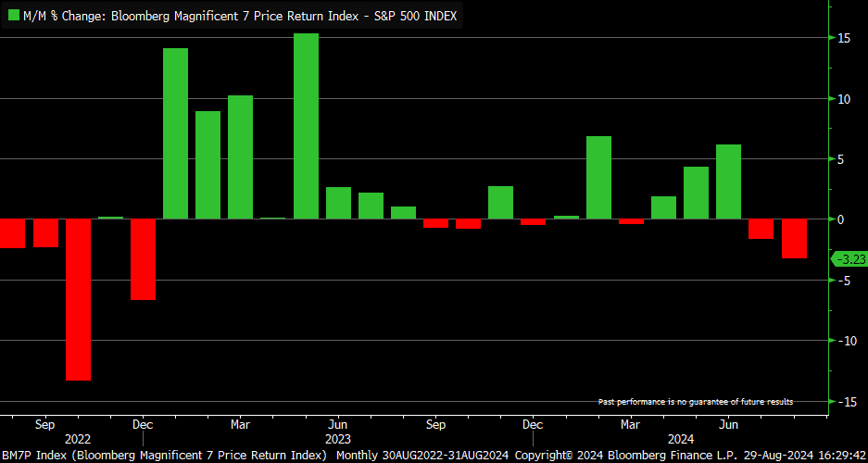Click the first tall green bar near 14

[x=175, y=133]
